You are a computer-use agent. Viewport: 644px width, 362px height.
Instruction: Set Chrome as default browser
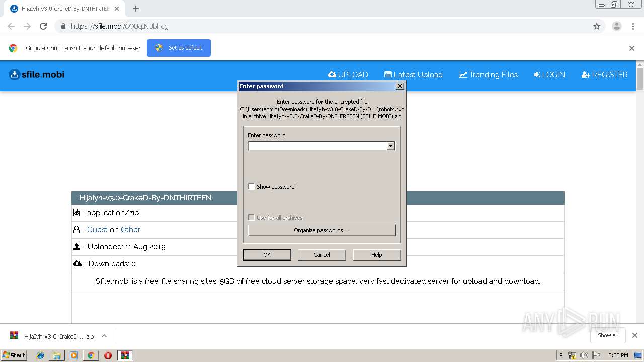[x=179, y=48]
